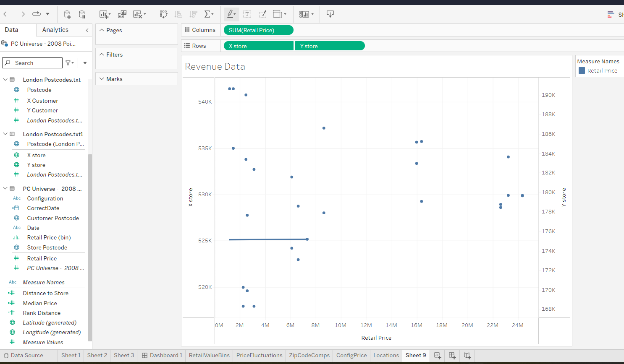
Task: Click the SUM(Retail Price) pill on Columns
Action: click(258, 30)
